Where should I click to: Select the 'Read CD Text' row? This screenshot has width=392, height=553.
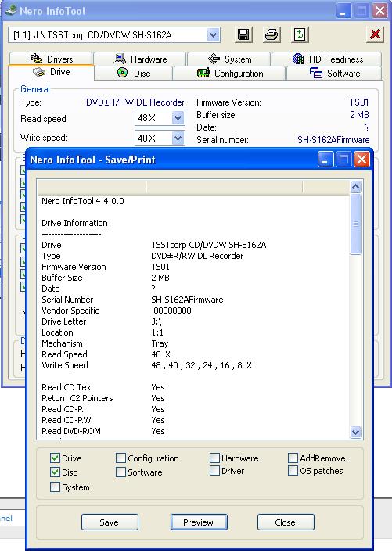point(193,387)
